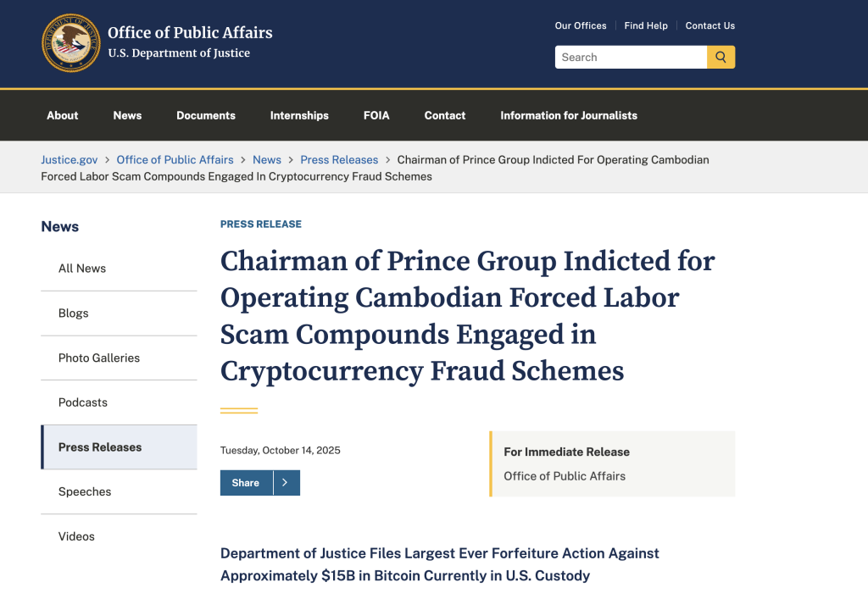Click the Find Help link
The height and width of the screenshot is (599, 868).
pos(646,25)
